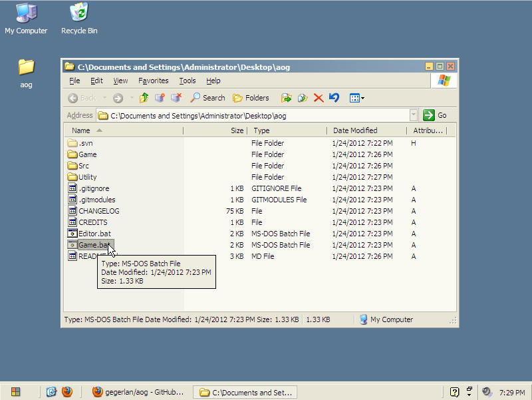Viewport: 532px width, 400px height.
Task: Open the Views dropdown button
Action: [357, 98]
